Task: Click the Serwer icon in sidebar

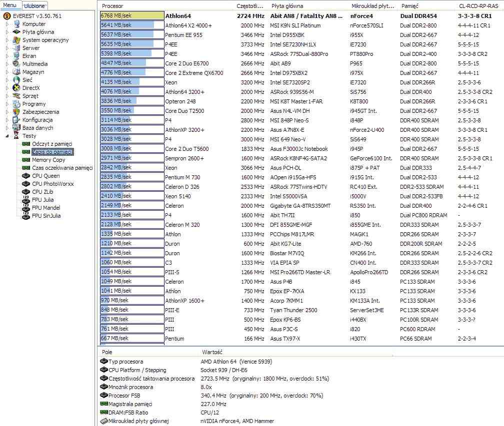Action: (16, 48)
